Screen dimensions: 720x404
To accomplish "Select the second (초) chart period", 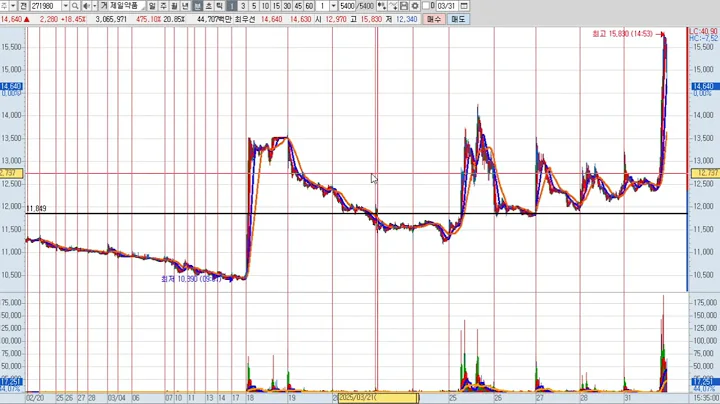I will (208, 6).
